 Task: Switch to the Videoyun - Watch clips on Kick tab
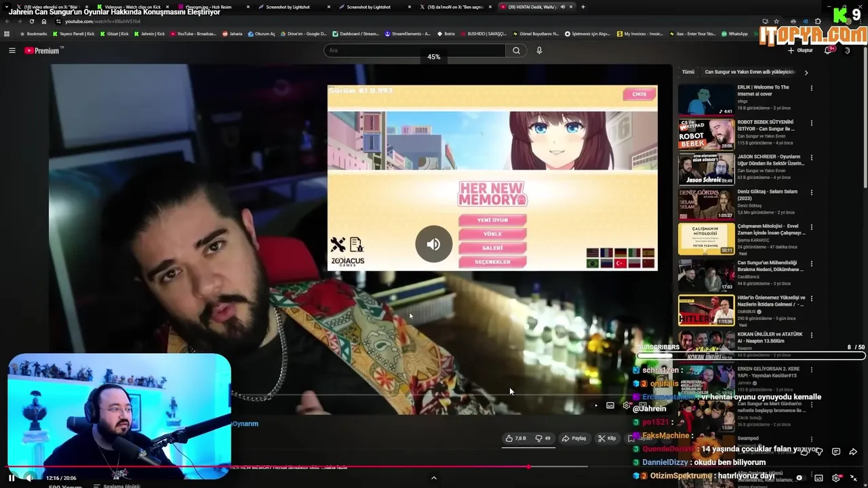click(x=132, y=7)
